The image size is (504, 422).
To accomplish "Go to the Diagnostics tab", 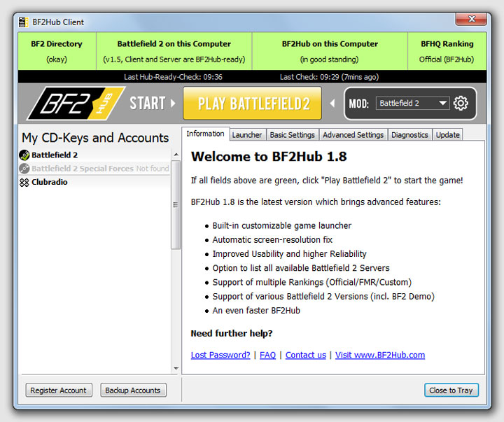I will point(409,135).
